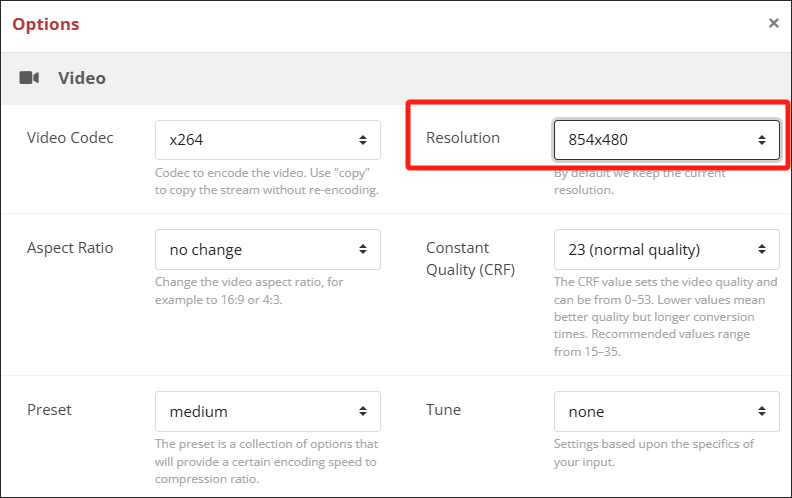
Task: Click the Options dialog title
Action: (x=46, y=24)
